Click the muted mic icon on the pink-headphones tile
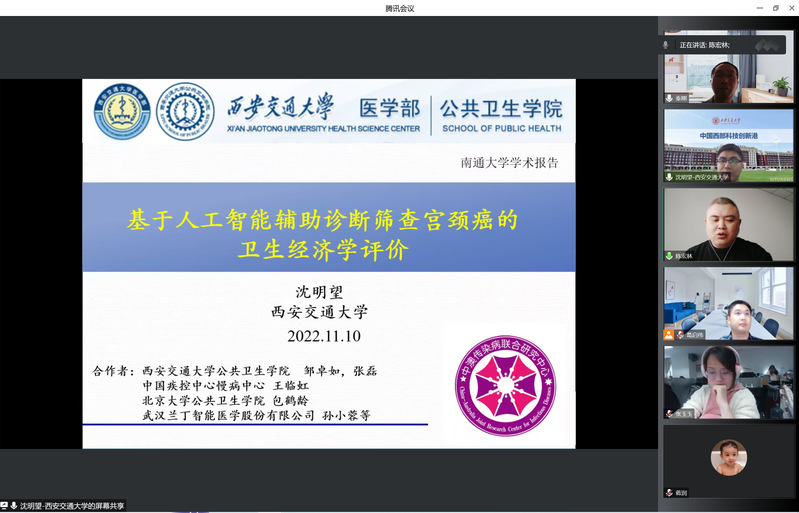The image size is (799, 513). click(x=669, y=414)
